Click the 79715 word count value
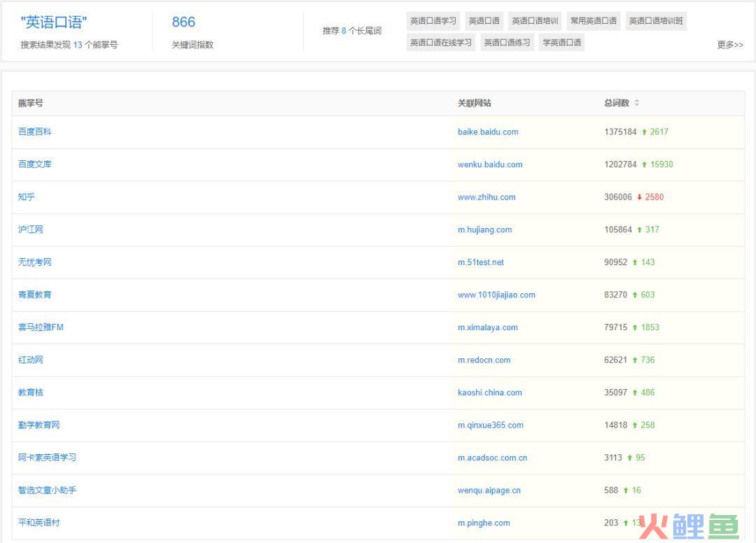This screenshot has width=756, height=543. pos(616,327)
